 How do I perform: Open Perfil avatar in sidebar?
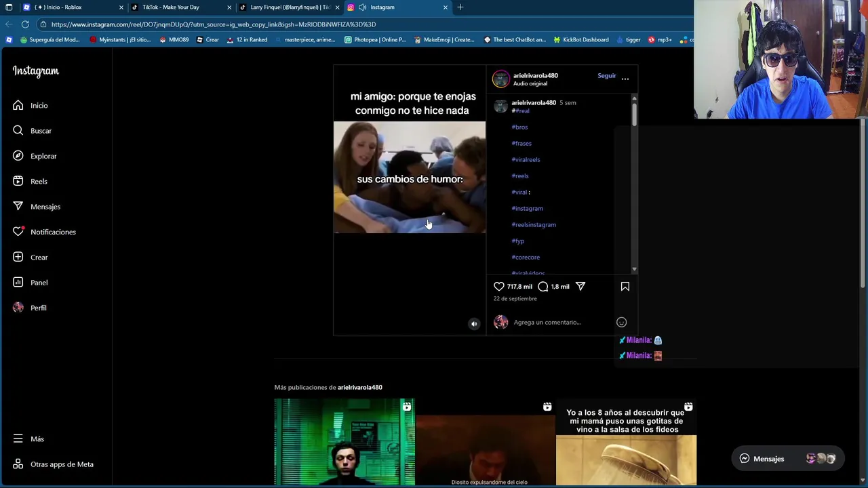coord(18,308)
